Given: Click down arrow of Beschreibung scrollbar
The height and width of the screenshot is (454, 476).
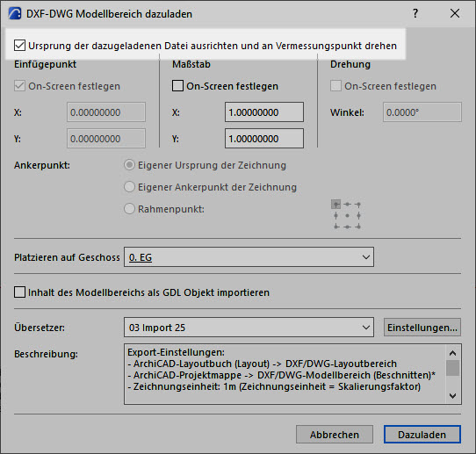Looking at the screenshot, I should [x=452, y=396].
